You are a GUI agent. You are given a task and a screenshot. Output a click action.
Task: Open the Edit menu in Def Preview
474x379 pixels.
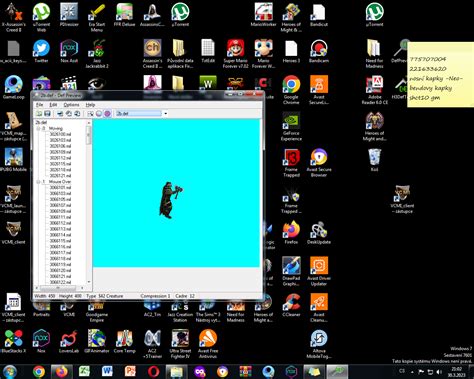53,105
